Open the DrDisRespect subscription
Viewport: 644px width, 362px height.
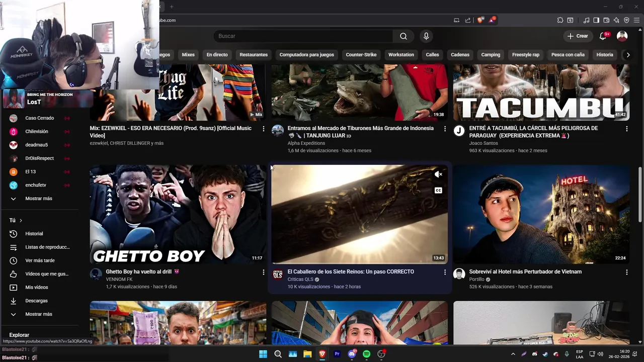40,158
